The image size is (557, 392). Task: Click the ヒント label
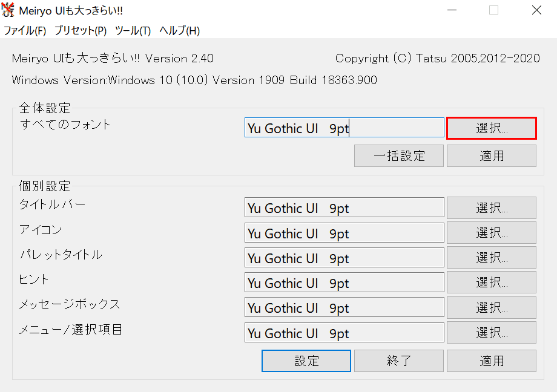tap(34, 279)
